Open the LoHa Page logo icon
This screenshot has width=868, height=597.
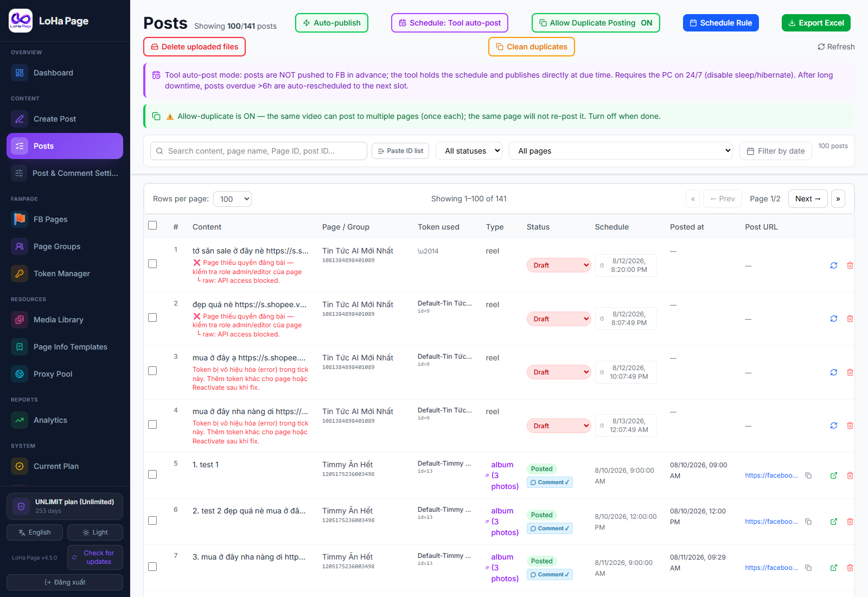point(21,21)
